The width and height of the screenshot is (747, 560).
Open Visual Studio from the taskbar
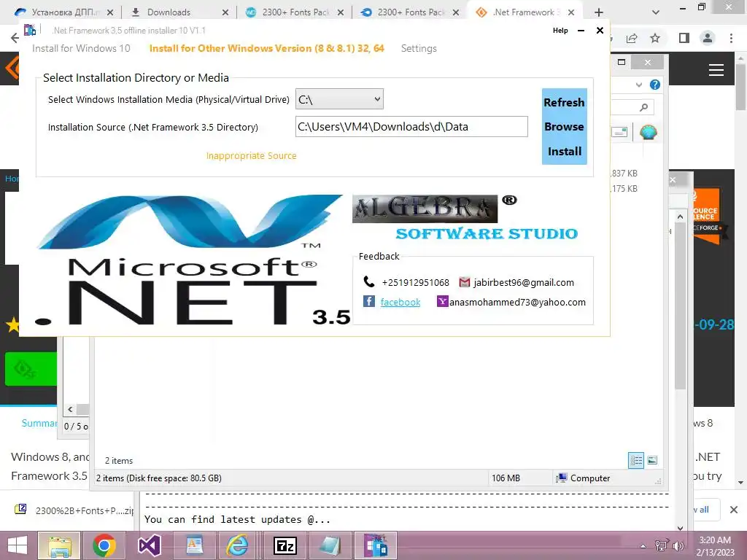click(x=149, y=545)
